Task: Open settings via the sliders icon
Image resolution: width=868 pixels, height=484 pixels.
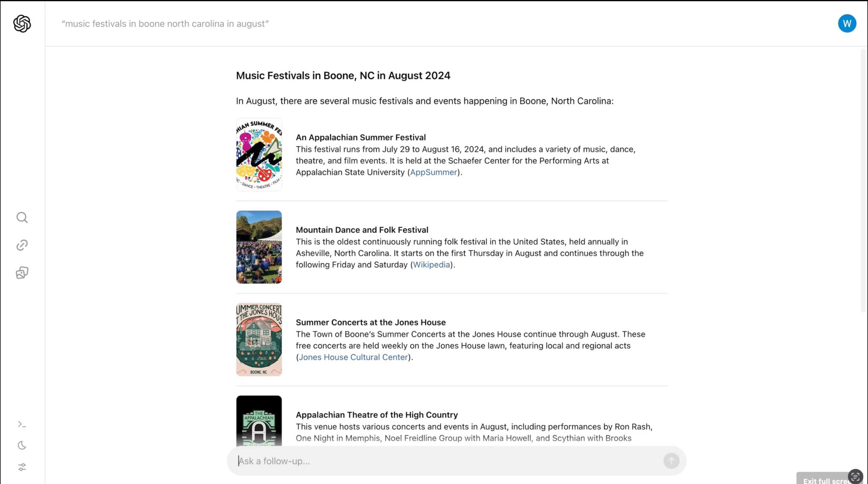Action: 22,467
